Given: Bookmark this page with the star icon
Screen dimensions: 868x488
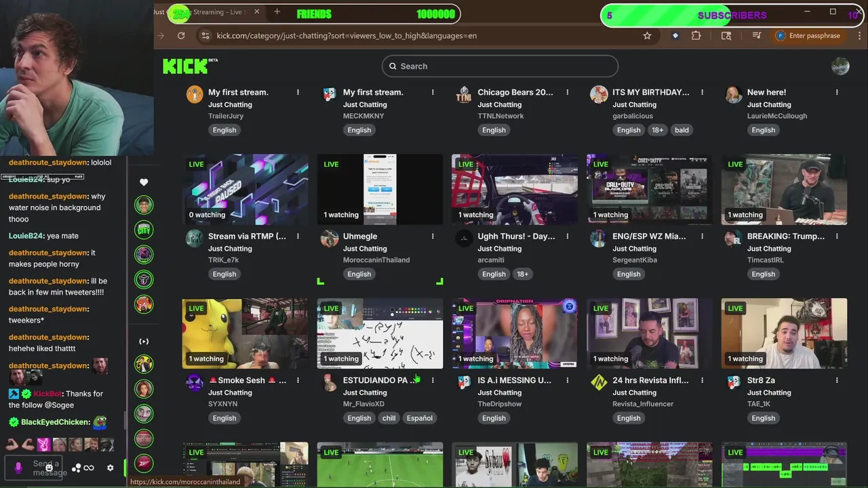Looking at the screenshot, I should point(647,36).
